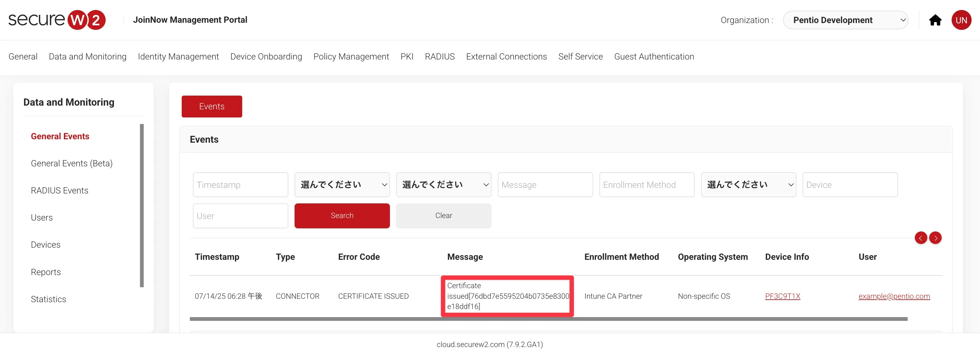This screenshot has width=980, height=352.
Task: Click the events table horizontal scrollbar
Action: coord(548,319)
